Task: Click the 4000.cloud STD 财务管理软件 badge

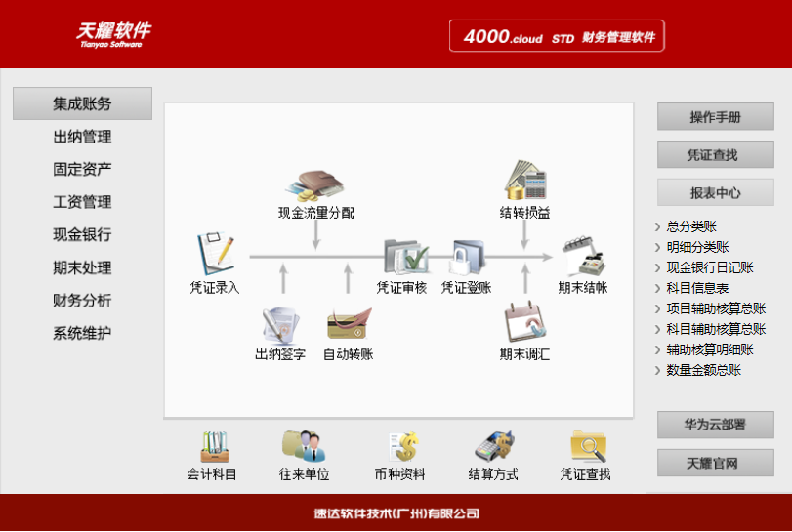Action: [557, 36]
